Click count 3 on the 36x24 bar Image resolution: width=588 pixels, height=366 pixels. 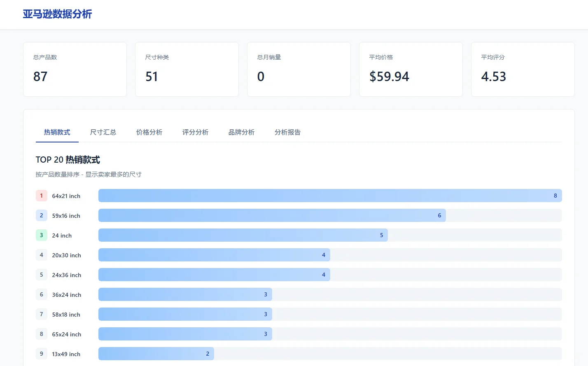(266, 294)
